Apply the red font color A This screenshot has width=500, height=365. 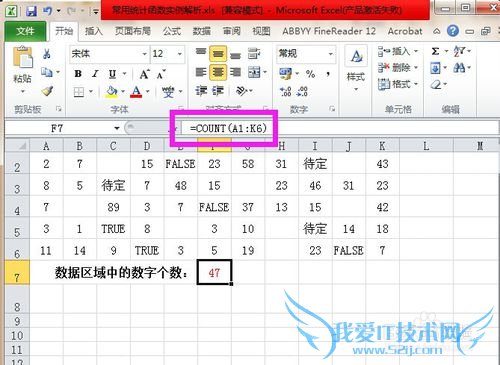(x=136, y=91)
